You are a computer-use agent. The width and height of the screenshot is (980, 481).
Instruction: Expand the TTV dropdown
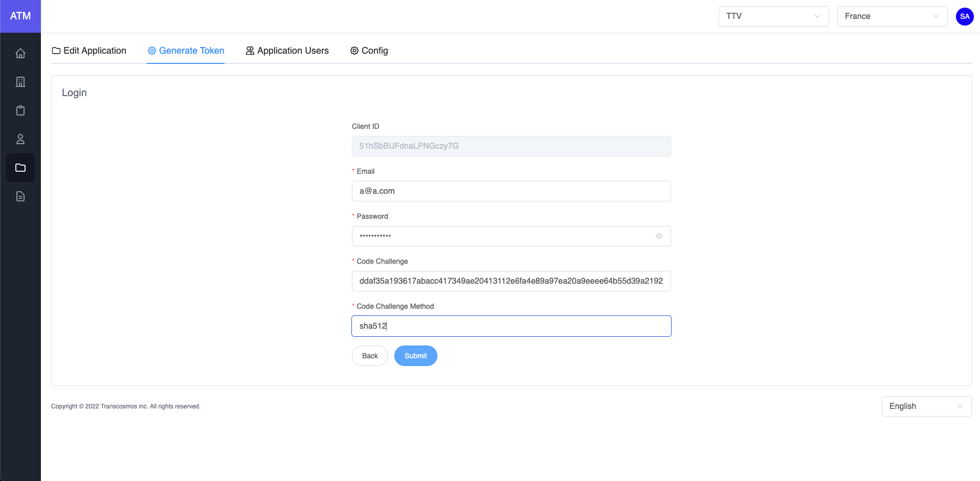(x=773, y=16)
